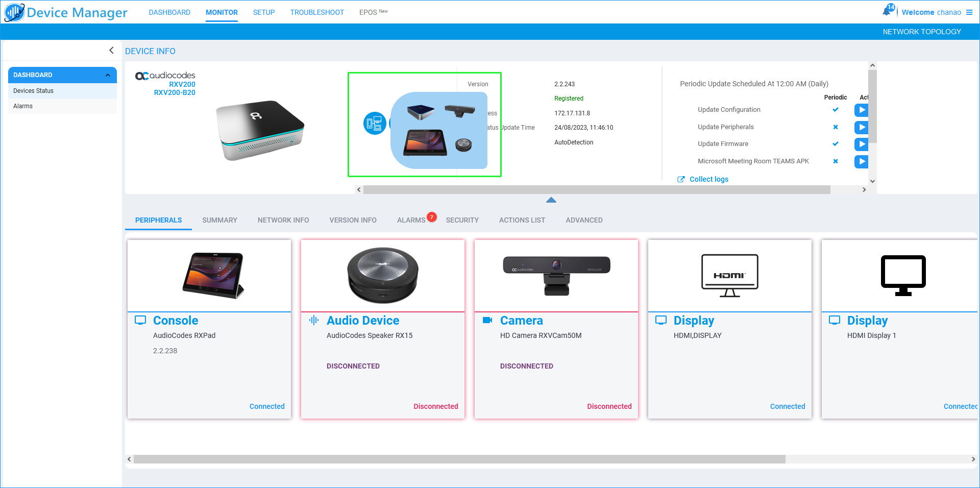Click scroll up arrow of update actions panel
Screen dimensions: 980x488
(872, 65)
